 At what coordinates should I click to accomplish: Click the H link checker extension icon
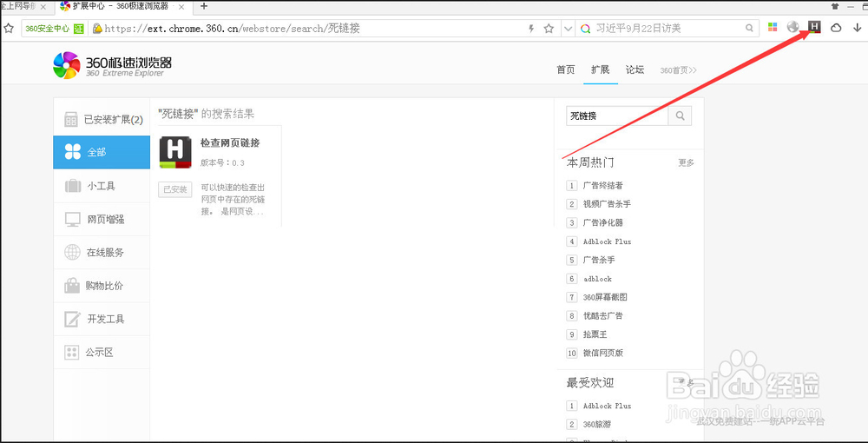(x=814, y=27)
